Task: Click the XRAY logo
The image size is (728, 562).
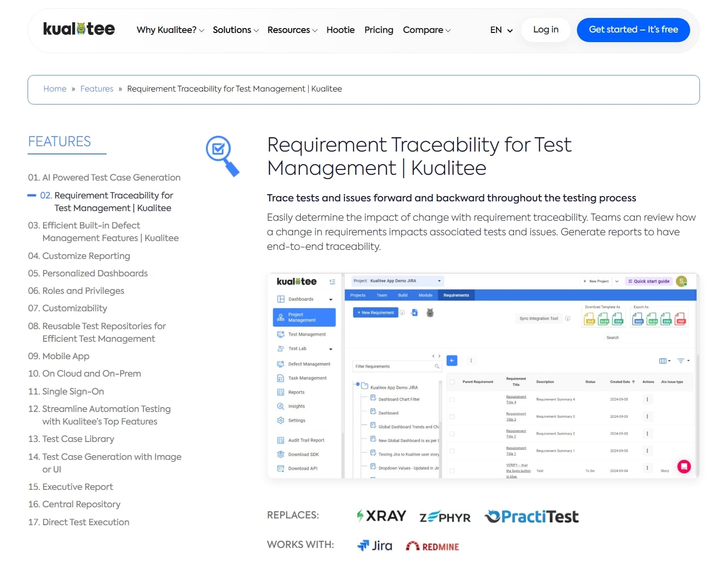Action: [381, 516]
